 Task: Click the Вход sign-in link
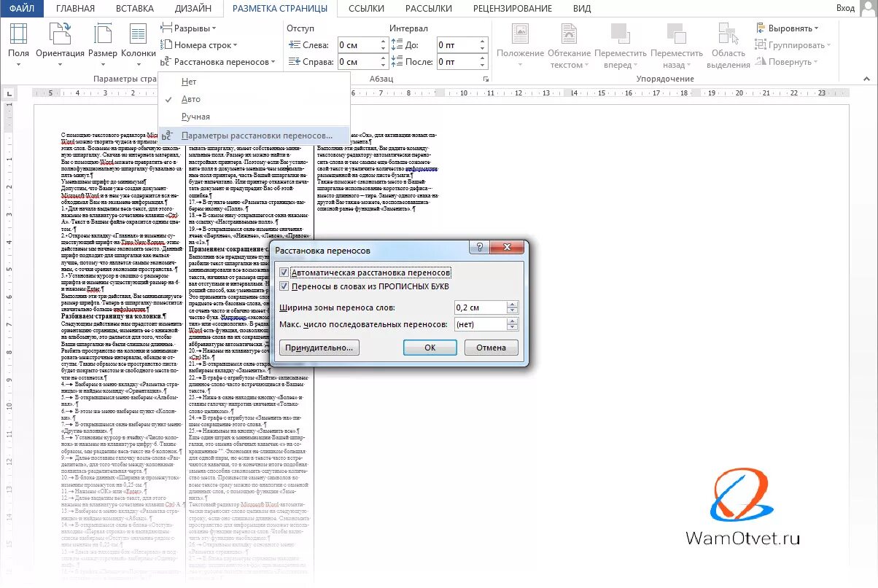[845, 8]
